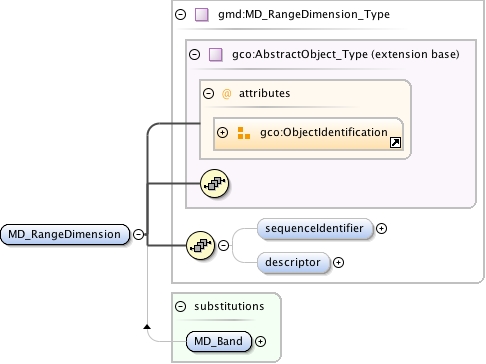Select the sequence compositor next to sequenceIdentifier
Image resolution: width=486 pixels, height=364 pixels.
[x=200, y=246]
